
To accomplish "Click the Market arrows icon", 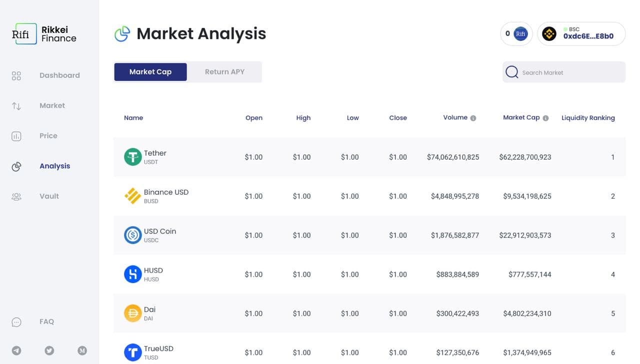I will pos(16,106).
